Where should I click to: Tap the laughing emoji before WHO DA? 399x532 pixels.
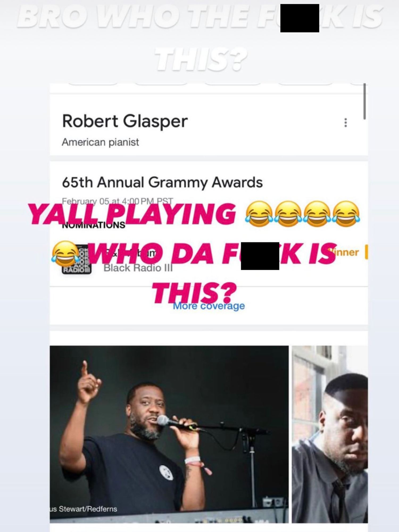pos(65,254)
